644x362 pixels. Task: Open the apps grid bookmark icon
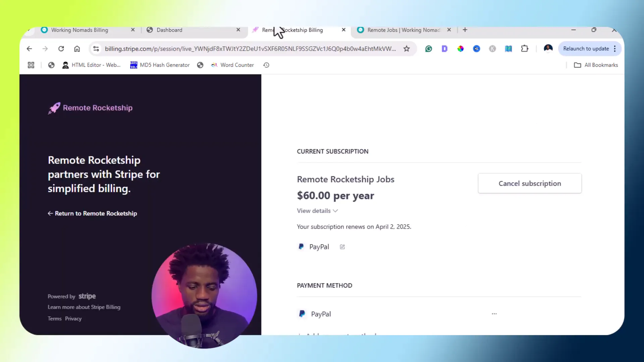tap(31, 65)
